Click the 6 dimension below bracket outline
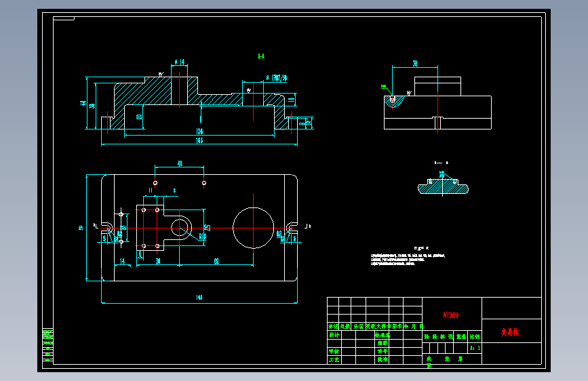 140,254
